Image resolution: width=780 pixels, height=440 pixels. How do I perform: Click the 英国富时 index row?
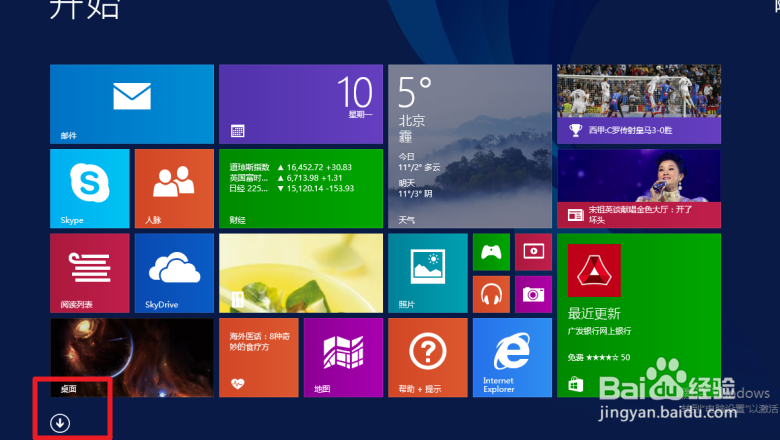[286, 178]
